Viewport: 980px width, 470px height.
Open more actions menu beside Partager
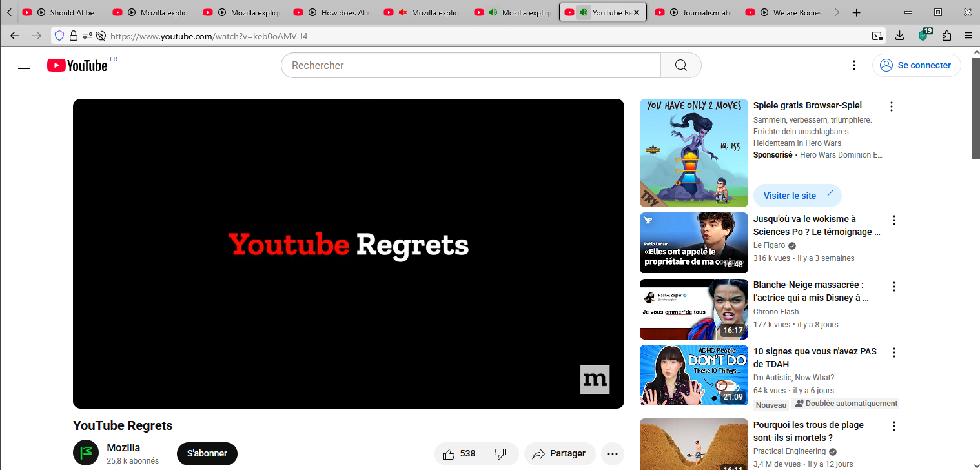(x=613, y=454)
